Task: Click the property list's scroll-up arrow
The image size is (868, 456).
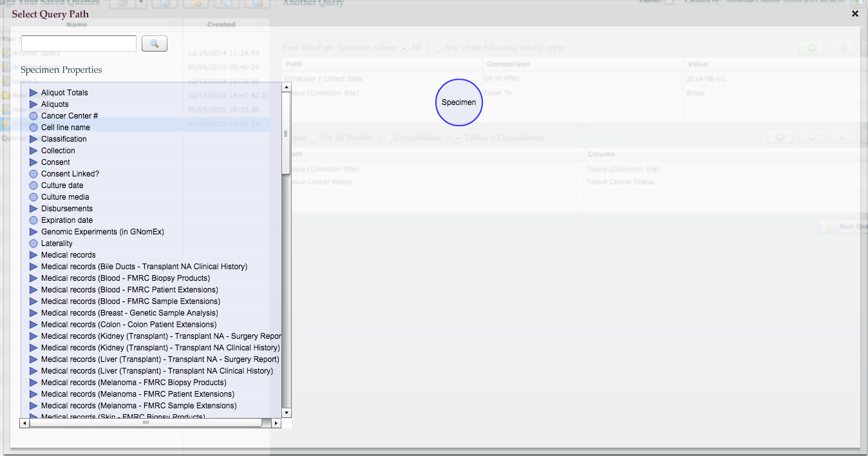Action: pyautogui.click(x=287, y=87)
